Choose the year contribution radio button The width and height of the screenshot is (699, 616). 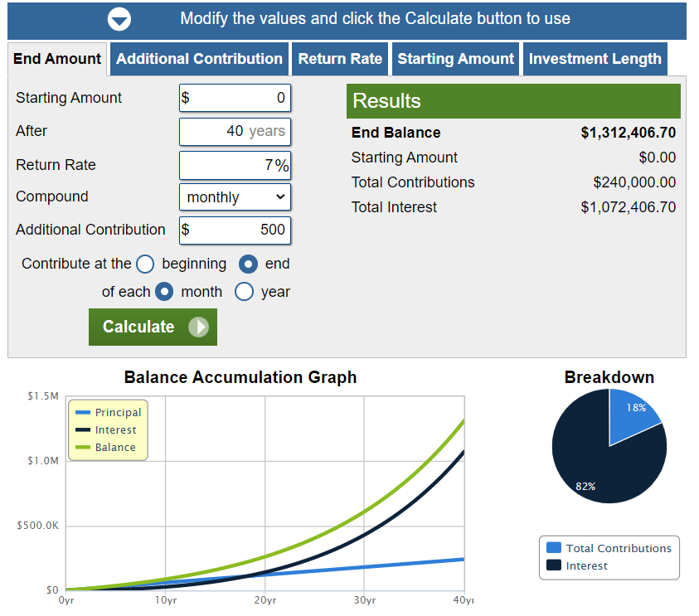click(245, 292)
